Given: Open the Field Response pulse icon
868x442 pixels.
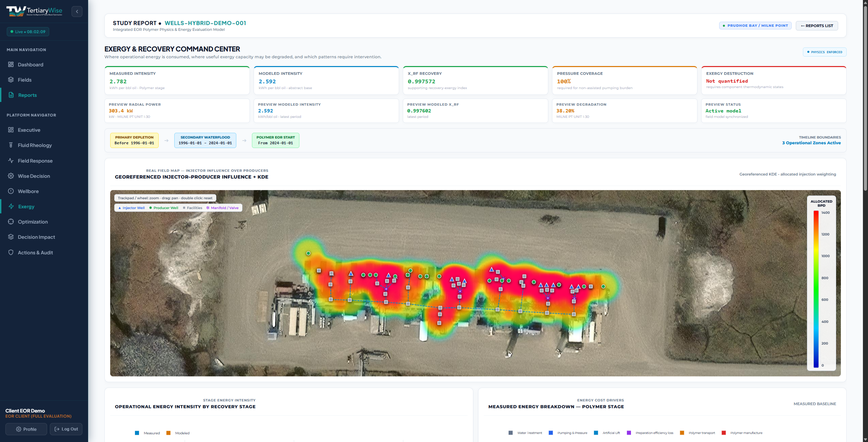Looking at the screenshot, I should [11, 161].
